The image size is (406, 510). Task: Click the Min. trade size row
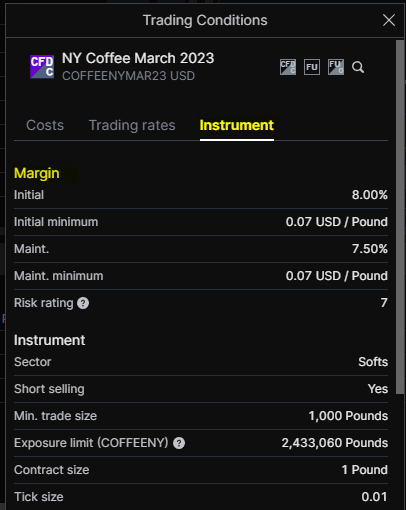[x=201, y=416]
